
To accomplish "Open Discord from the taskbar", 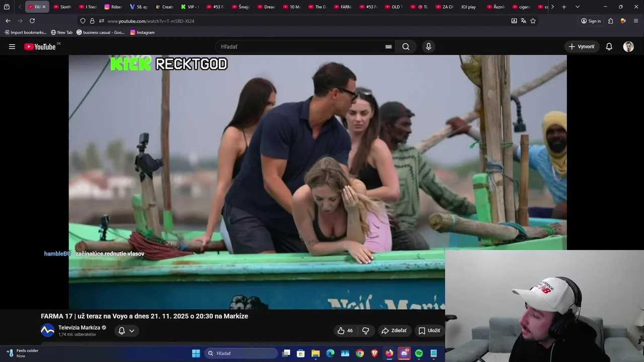I will point(404,353).
